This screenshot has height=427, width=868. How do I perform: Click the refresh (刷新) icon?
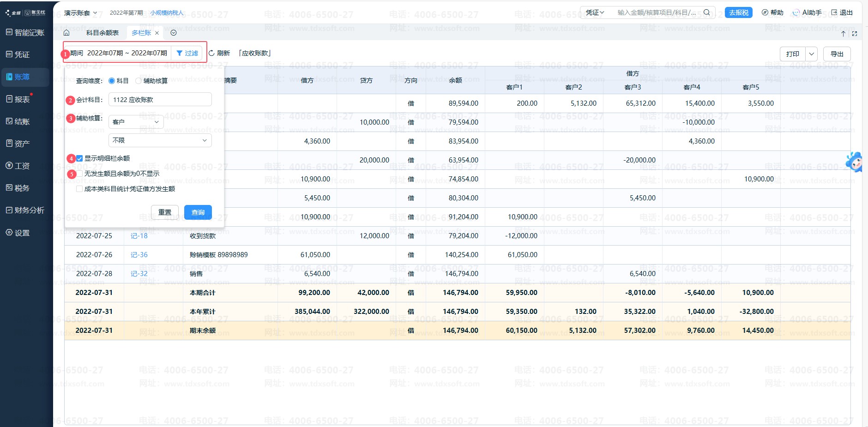pyautogui.click(x=211, y=54)
